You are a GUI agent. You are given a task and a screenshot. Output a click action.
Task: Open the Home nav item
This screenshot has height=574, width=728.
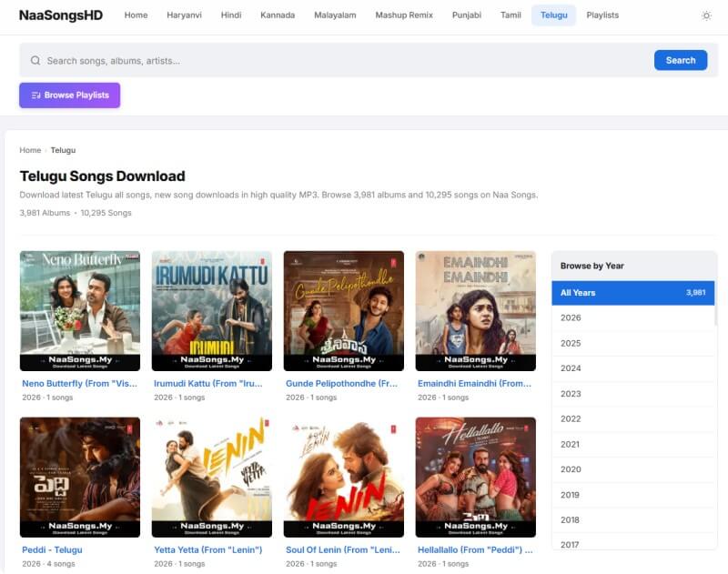point(136,15)
